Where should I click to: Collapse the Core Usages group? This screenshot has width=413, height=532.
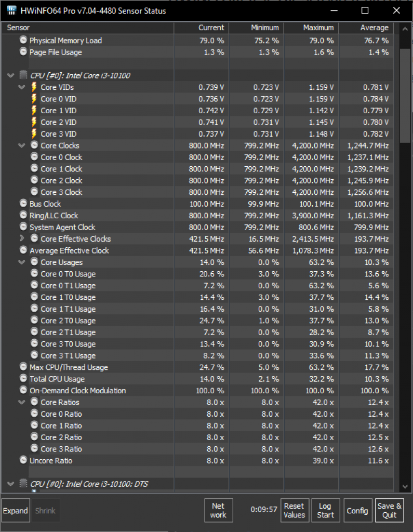point(22,262)
